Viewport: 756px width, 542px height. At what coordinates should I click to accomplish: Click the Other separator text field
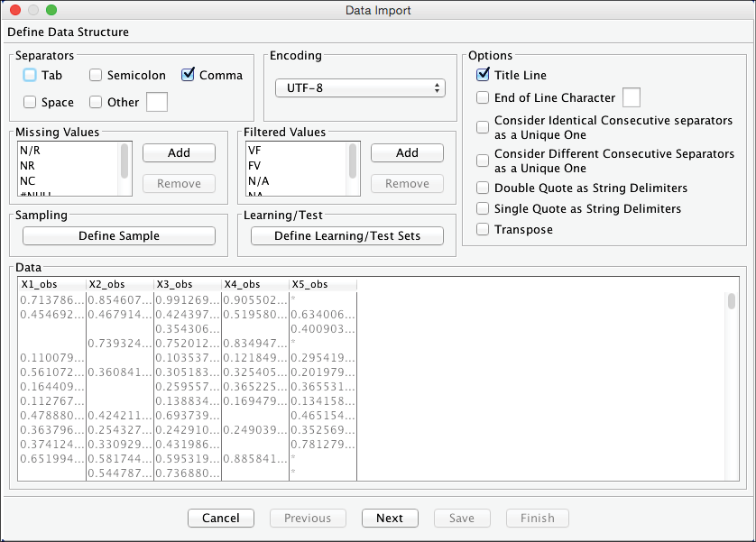coord(157,102)
